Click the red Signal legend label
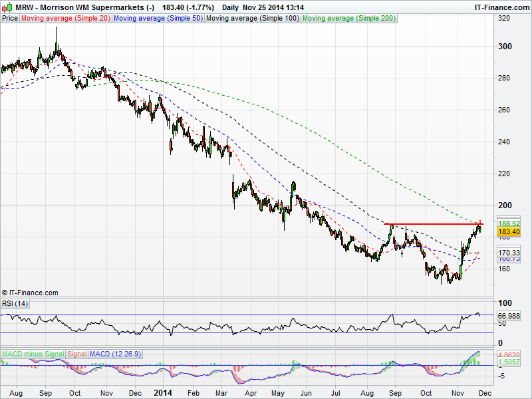The width and height of the screenshot is (532, 399). click(x=77, y=353)
